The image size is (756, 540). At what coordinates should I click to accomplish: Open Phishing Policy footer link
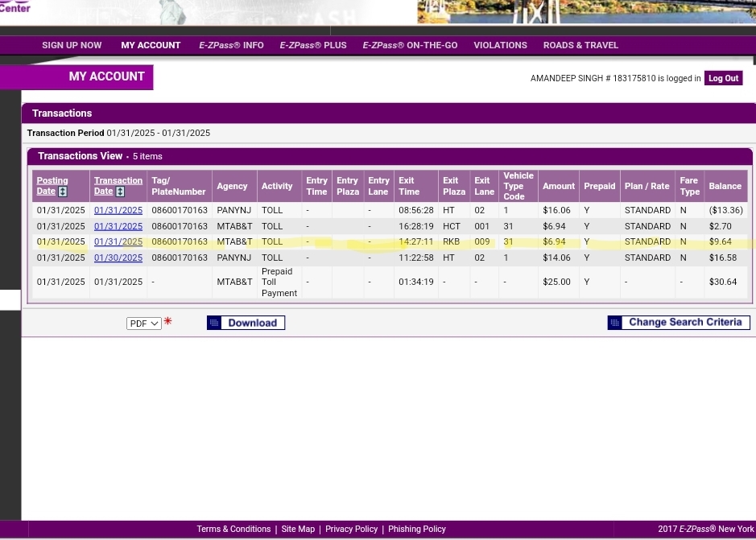click(x=417, y=529)
